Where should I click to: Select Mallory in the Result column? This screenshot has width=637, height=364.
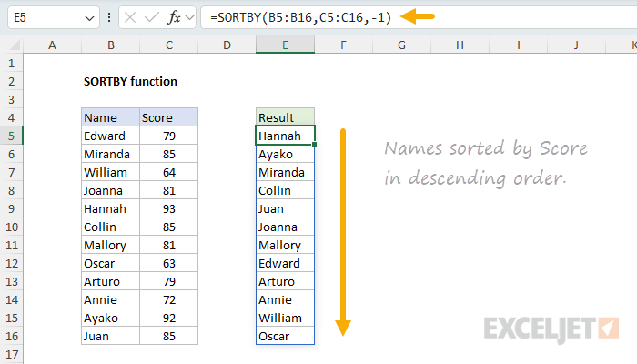click(285, 245)
